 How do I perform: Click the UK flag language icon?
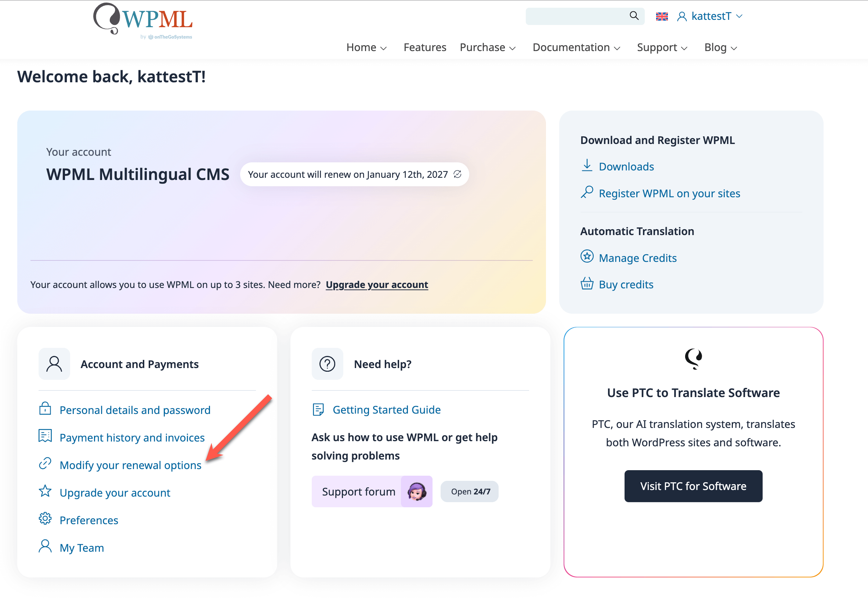(x=662, y=16)
